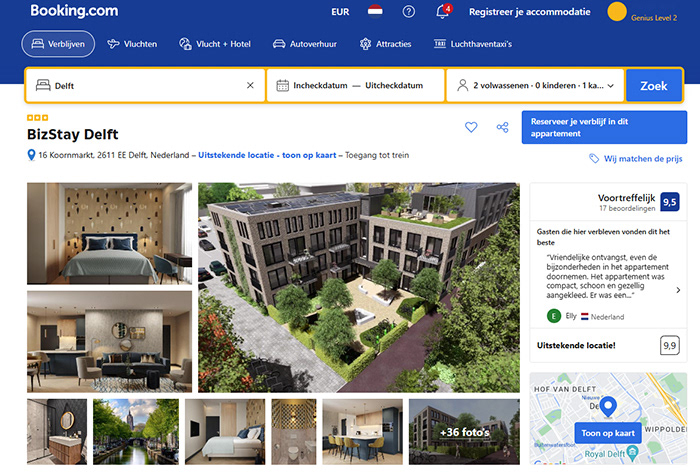Switch to the Vluchten tab

coord(132,44)
